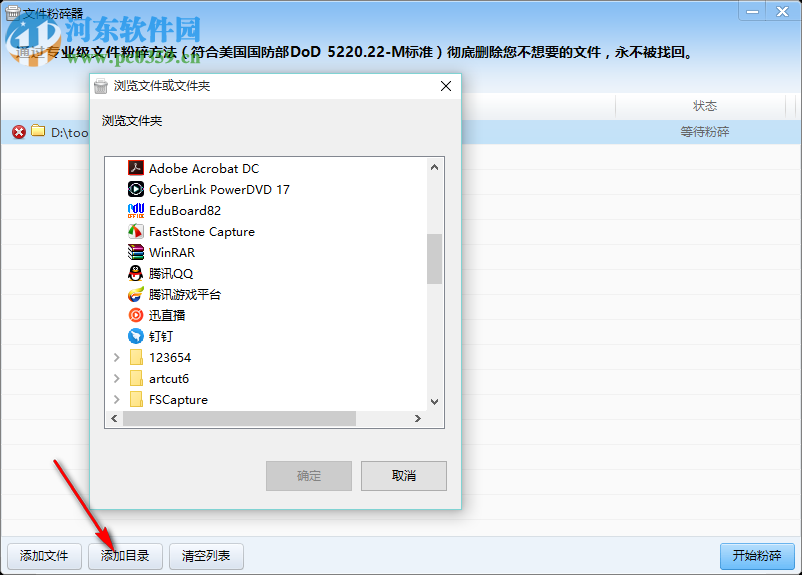Click horizontal scrollbar left arrow

click(x=114, y=418)
